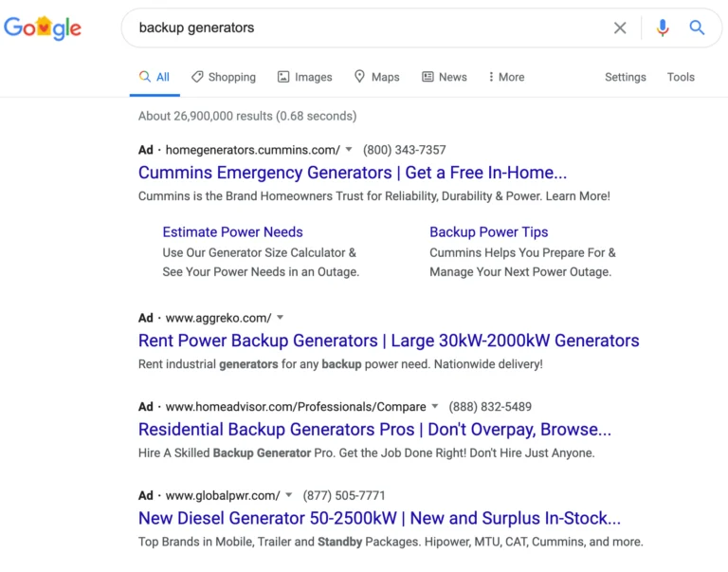Expand dropdown arrow next to www.globalpwr.com

coord(289,495)
